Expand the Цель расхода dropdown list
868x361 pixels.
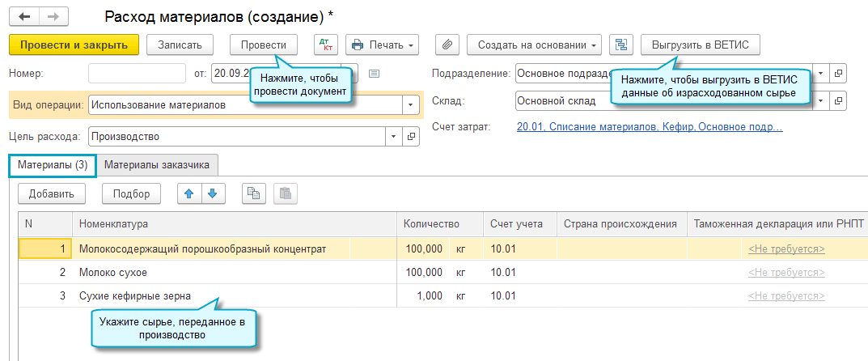pos(394,136)
